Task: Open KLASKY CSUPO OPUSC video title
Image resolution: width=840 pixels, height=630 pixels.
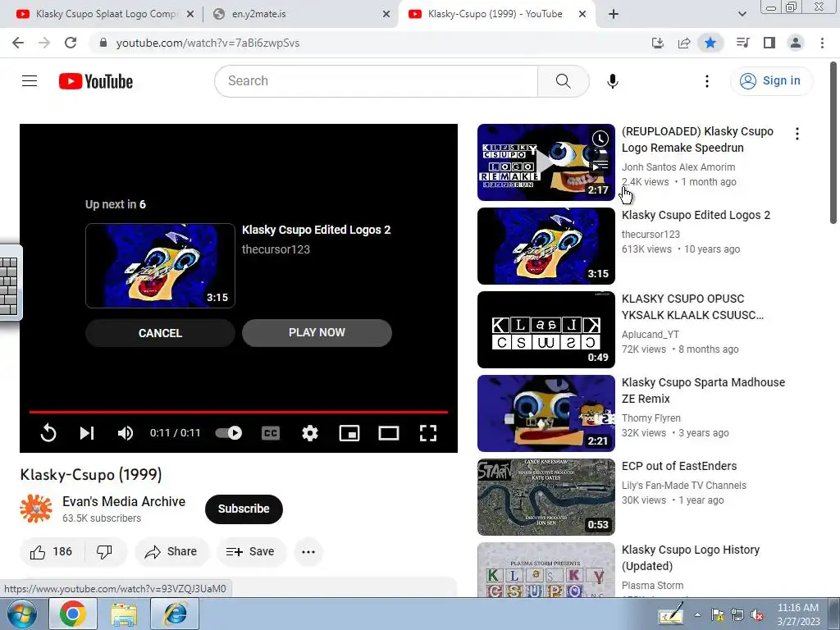Action: 692,307
